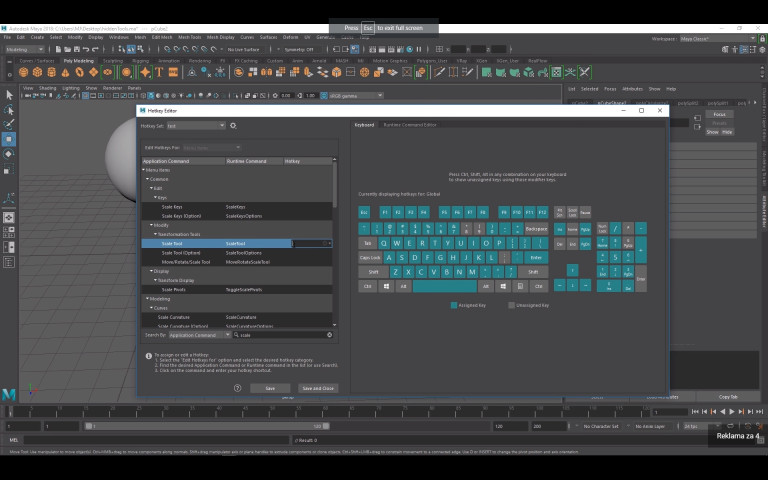Open the Shading menu in the viewport panel
Screen dimensions: 768x480
48,88
